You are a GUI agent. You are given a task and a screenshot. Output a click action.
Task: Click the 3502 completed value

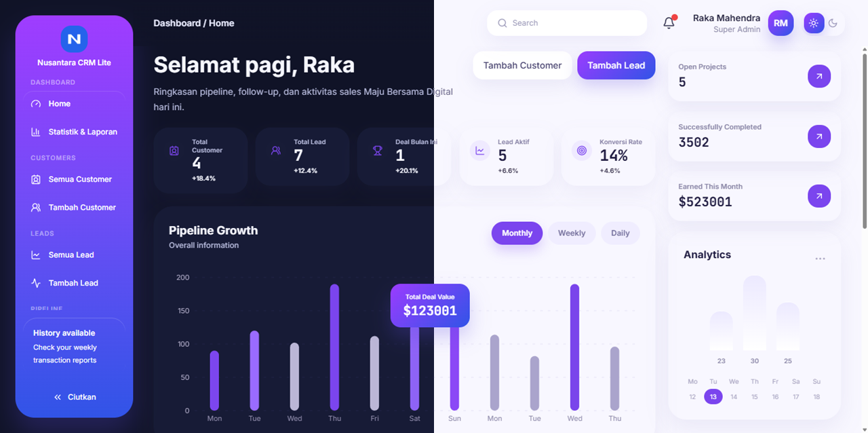694,142
